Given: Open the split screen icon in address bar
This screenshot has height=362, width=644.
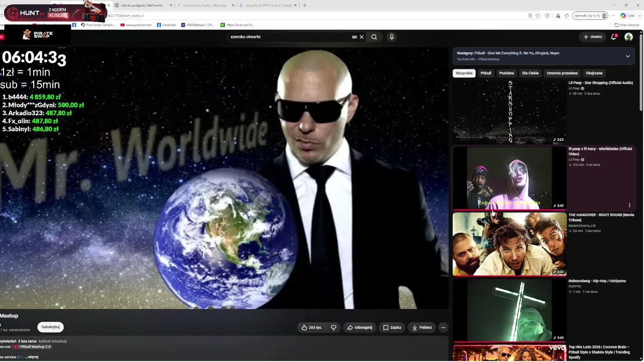Looking at the screenshot, I should point(529,16).
